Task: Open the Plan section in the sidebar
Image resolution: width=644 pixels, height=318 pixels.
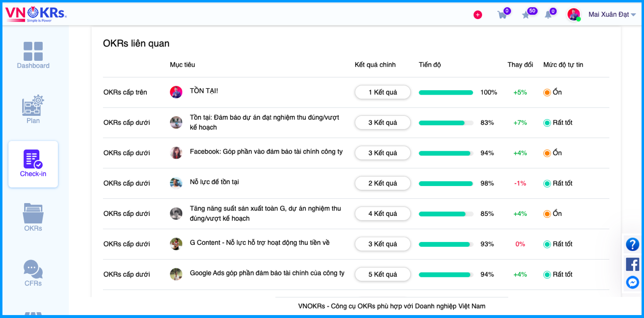Action: pos(33,110)
